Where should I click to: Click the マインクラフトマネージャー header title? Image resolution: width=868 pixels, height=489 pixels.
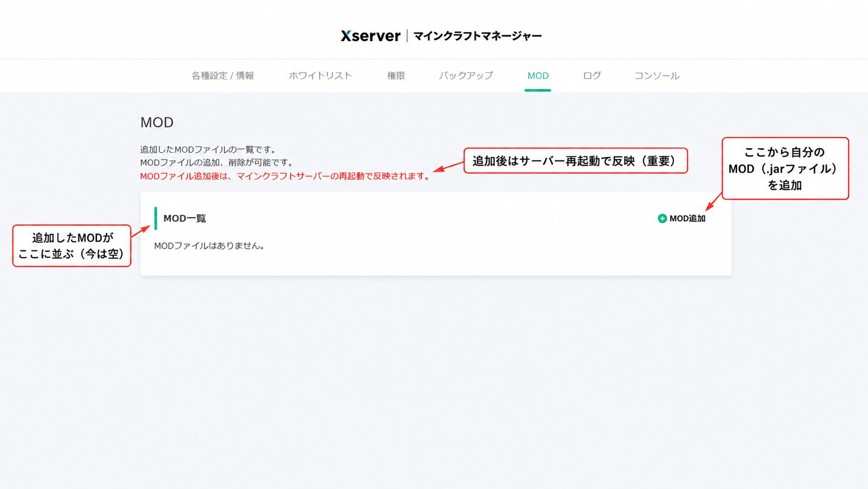click(x=477, y=36)
